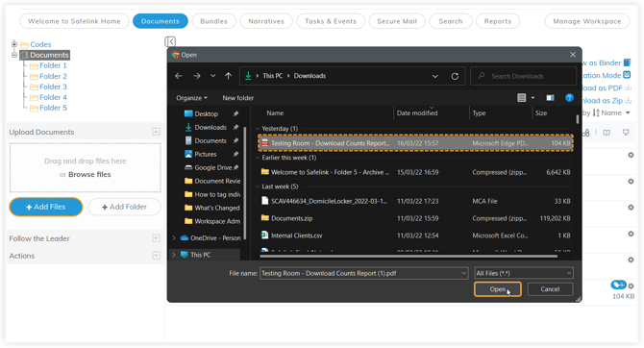
Task: Go back in the Open dialog
Action: pyautogui.click(x=179, y=76)
